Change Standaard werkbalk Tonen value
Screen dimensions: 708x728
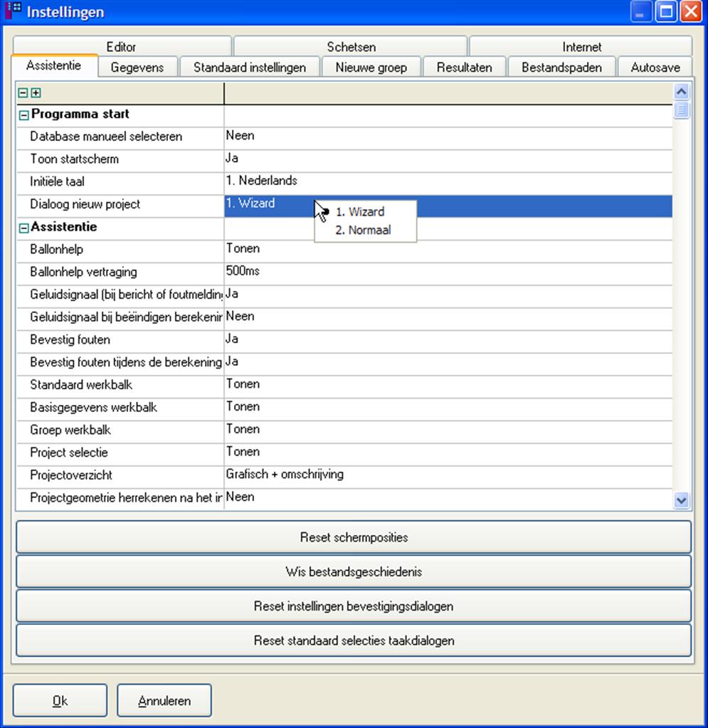(448, 386)
